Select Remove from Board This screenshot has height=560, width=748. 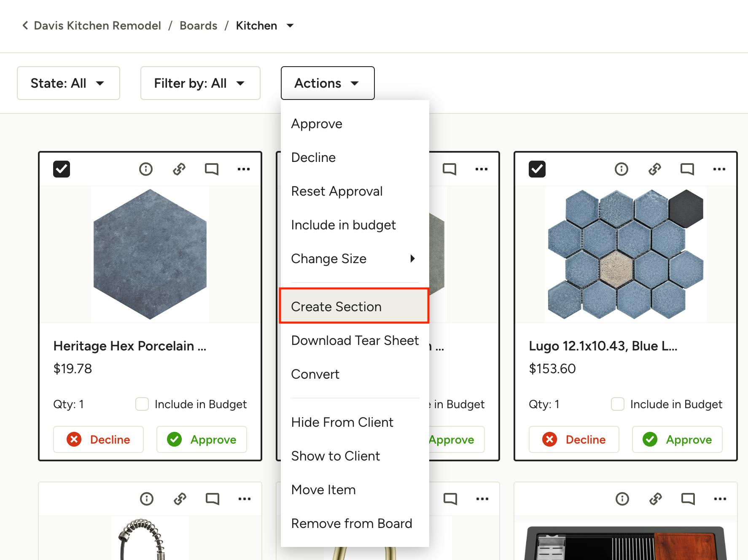click(355, 523)
